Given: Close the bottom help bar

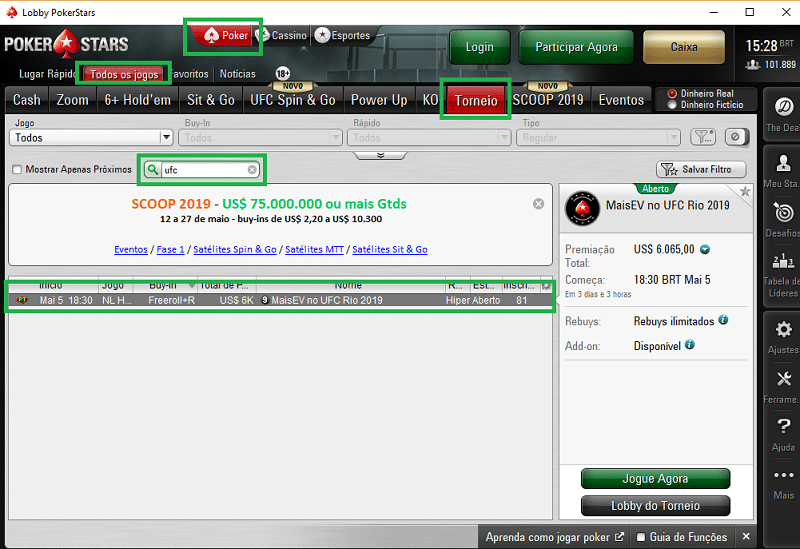Looking at the screenshot, I should [746, 536].
